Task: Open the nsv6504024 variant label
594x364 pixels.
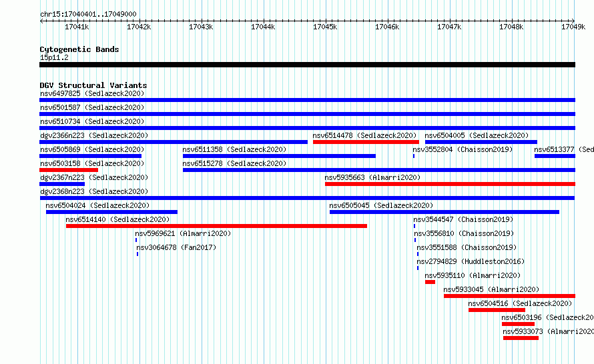Action: pos(97,205)
